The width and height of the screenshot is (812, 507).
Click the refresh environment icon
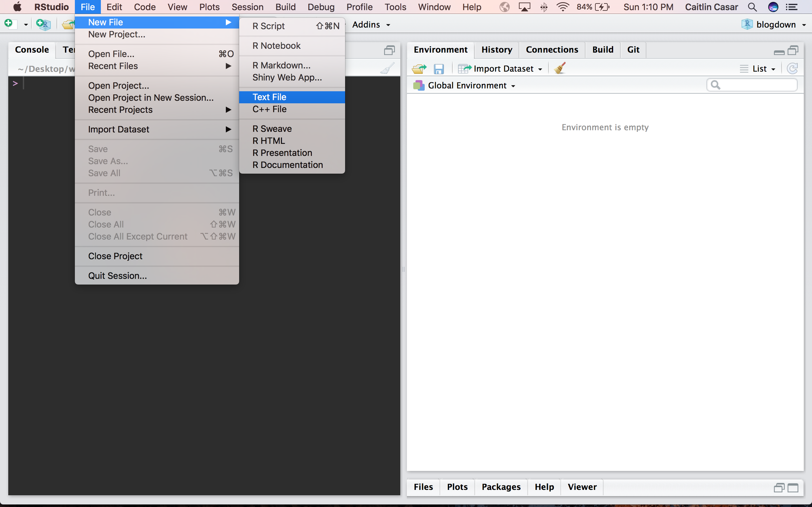(x=793, y=69)
